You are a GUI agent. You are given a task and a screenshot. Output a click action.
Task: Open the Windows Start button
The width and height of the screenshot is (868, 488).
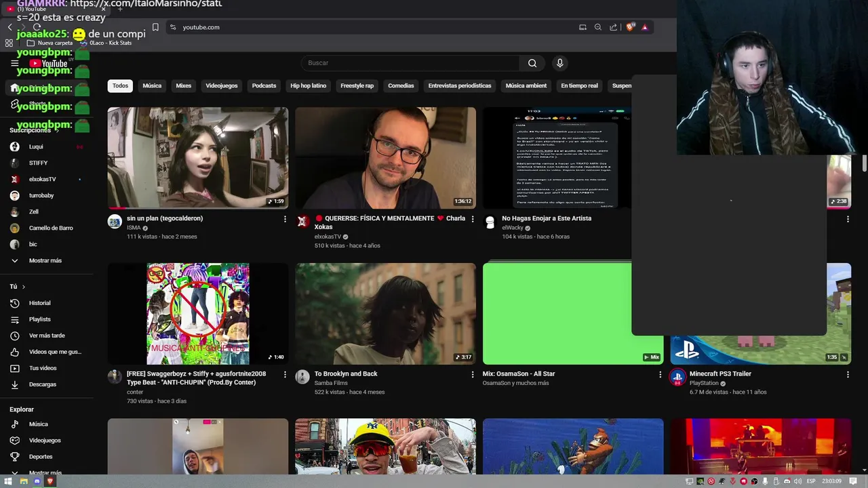tap(8, 481)
